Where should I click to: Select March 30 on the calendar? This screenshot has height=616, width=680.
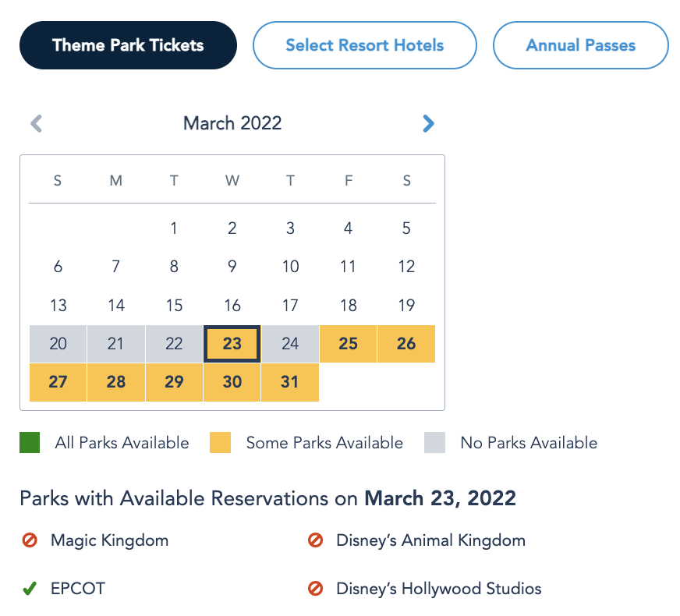coord(232,382)
